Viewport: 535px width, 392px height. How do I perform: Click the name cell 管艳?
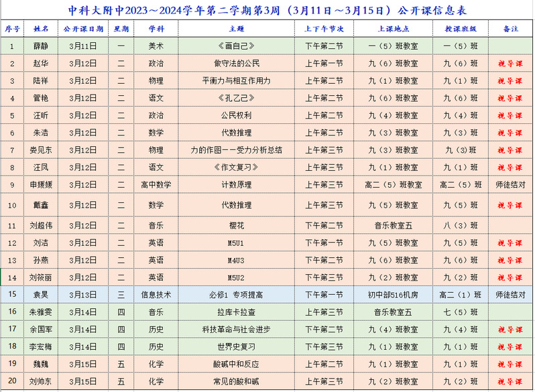pyautogui.click(x=41, y=99)
